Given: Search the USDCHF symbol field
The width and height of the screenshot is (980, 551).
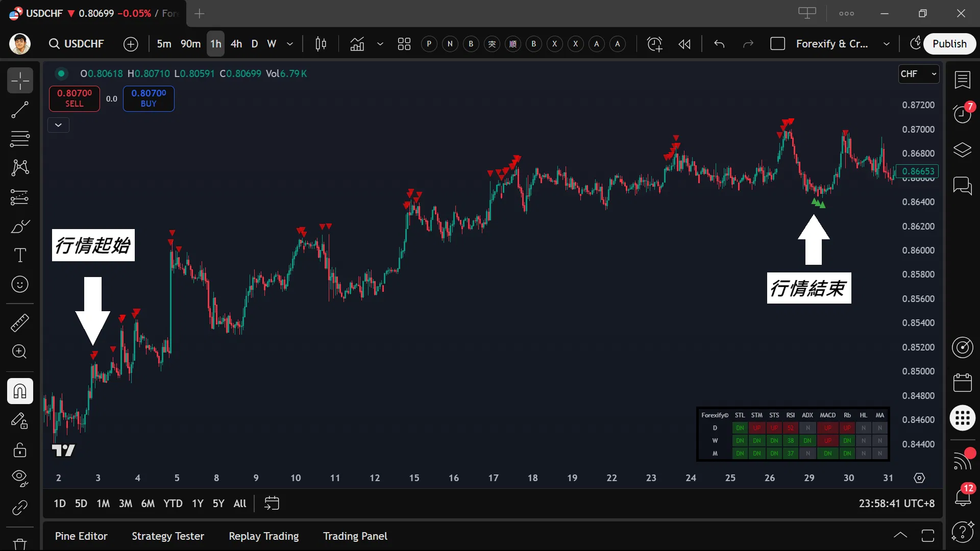Looking at the screenshot, I should [77, 44].
